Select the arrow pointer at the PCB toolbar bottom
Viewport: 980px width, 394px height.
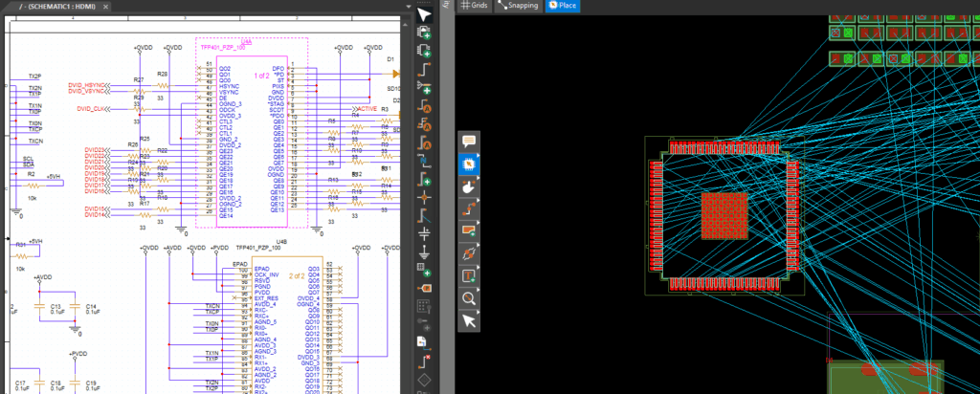click(x=469, y=321)
